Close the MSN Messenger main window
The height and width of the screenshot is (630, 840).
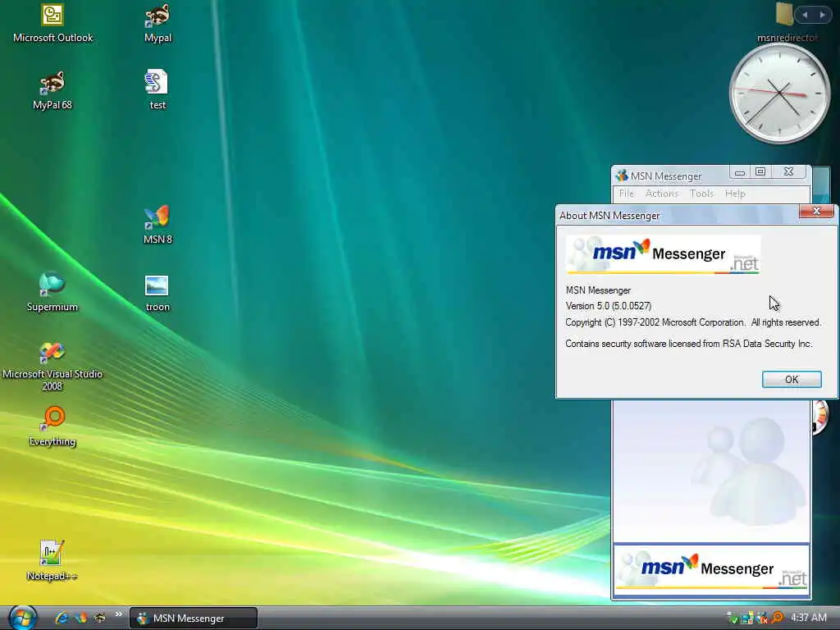(788, 172)
